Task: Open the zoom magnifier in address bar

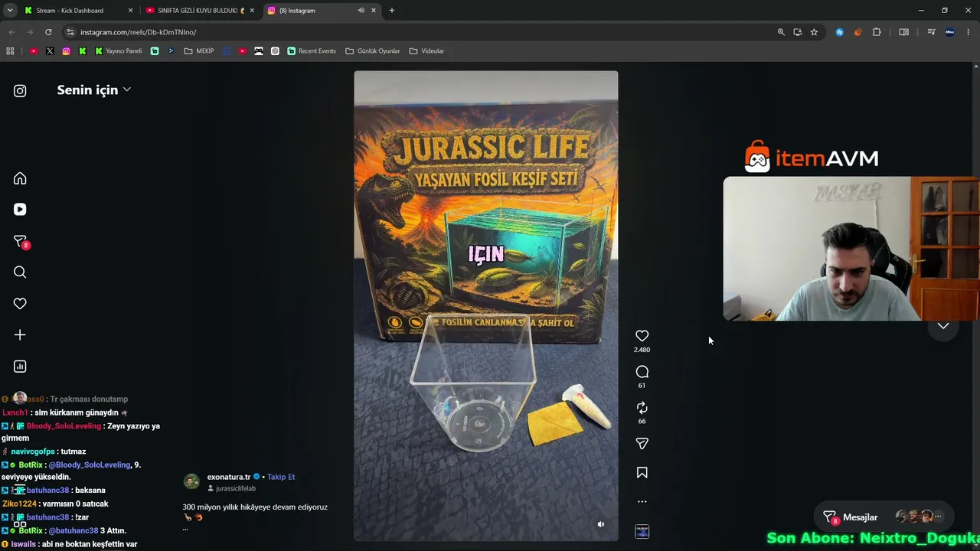Action: pos(781,32)
